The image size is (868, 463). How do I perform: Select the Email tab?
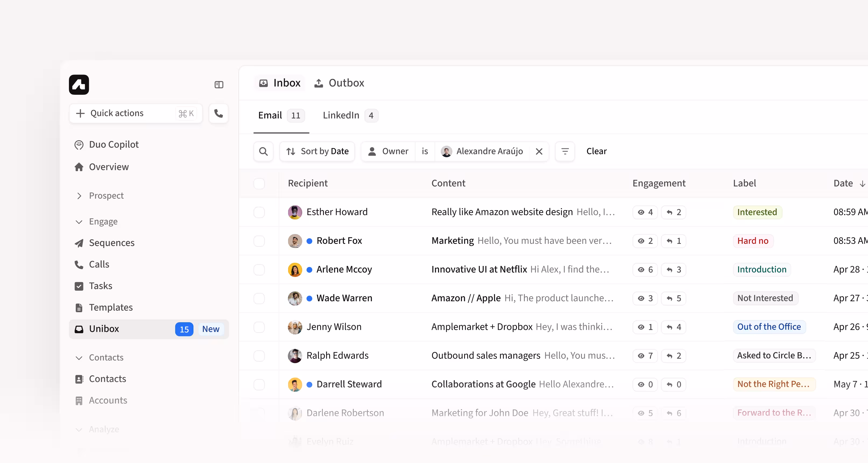pos(281,115)
